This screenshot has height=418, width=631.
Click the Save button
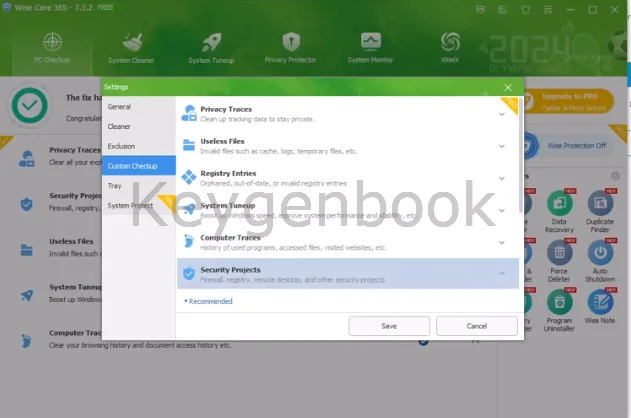click(x=388, y=326)
